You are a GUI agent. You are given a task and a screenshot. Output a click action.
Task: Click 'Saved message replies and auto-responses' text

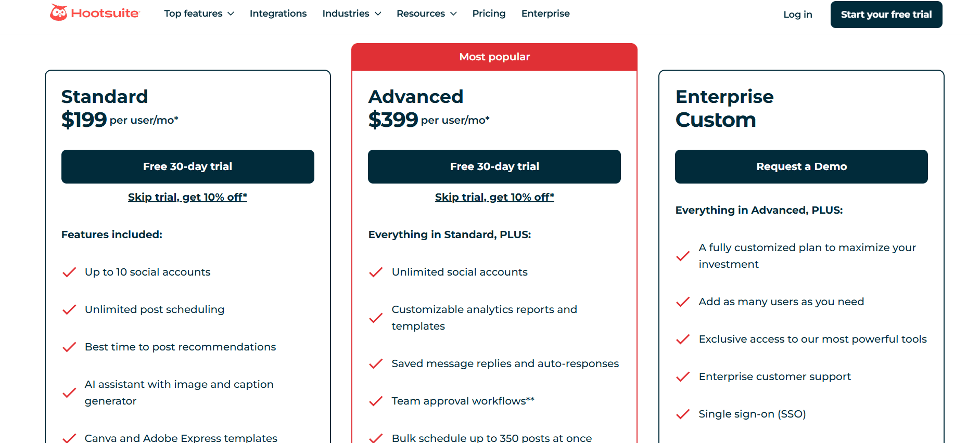coord(505,363)
